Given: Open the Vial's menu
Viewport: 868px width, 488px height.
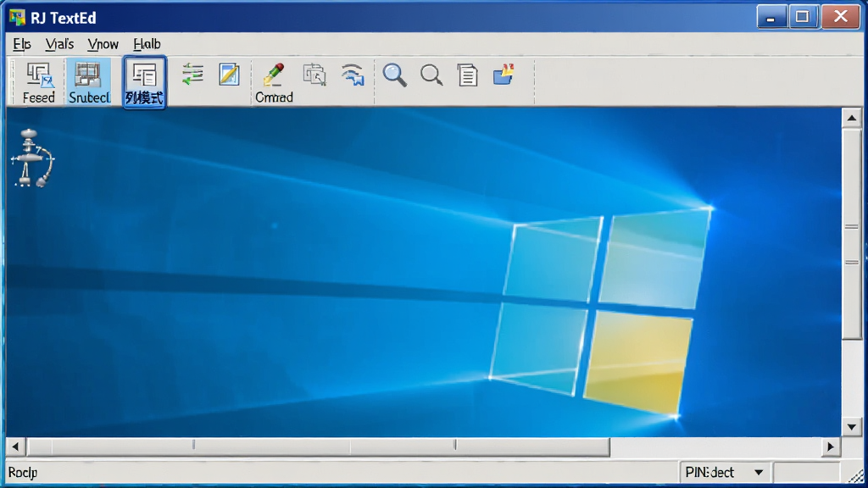Looking at the screenshot, I should (59, 44).
